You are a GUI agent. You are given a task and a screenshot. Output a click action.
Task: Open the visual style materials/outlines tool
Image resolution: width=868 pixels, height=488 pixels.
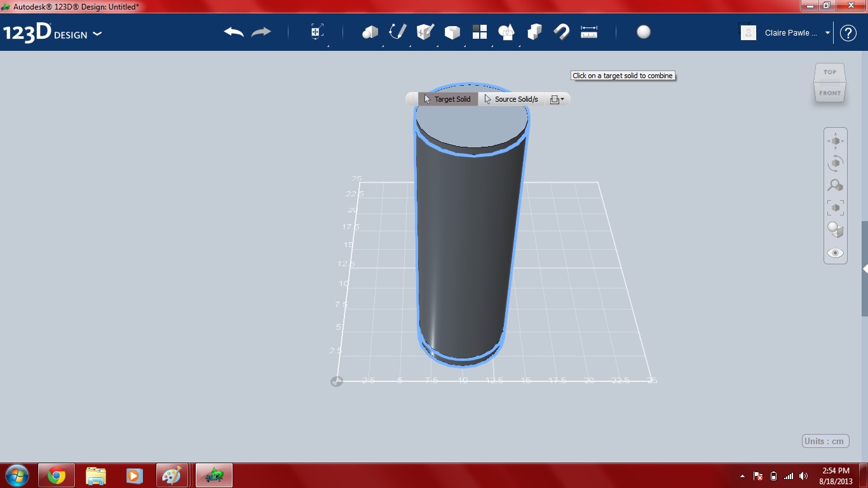[836, 230]
